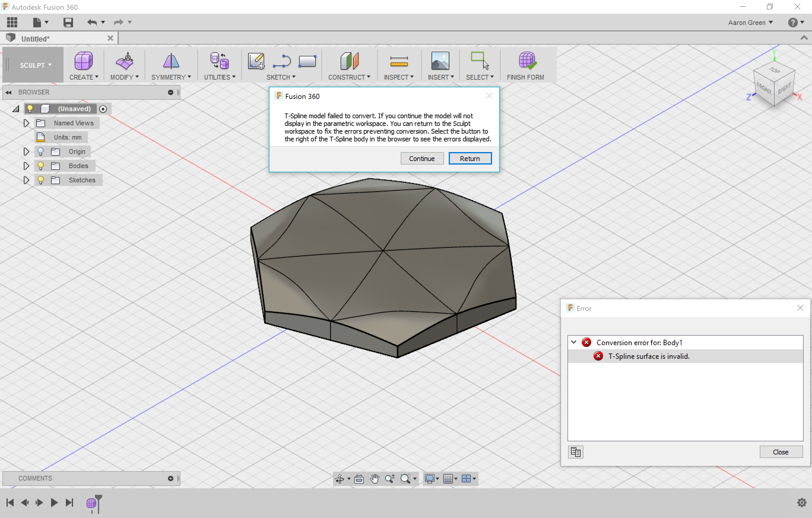Expand the Named Views folder
Viewport: 812px width, 518px height.
click(26, 123)
